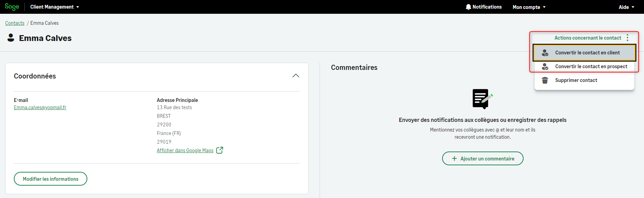
Task: Click the external link icon beside Google Maps
Action: pos(219,150)
